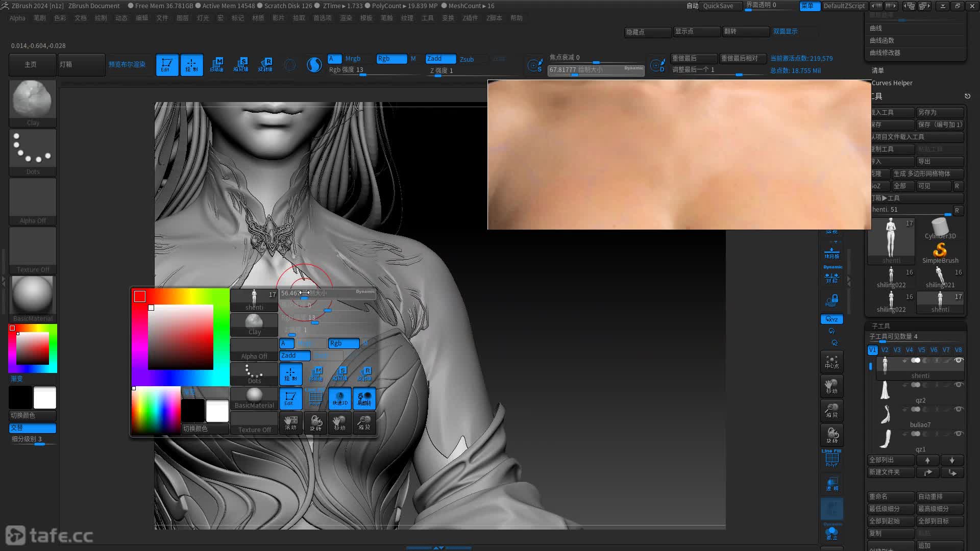Image resolution: width=980 pixels, height=551 pixels.
Task: Click the 移动 move view icon on right shelf
Action: 832,386
